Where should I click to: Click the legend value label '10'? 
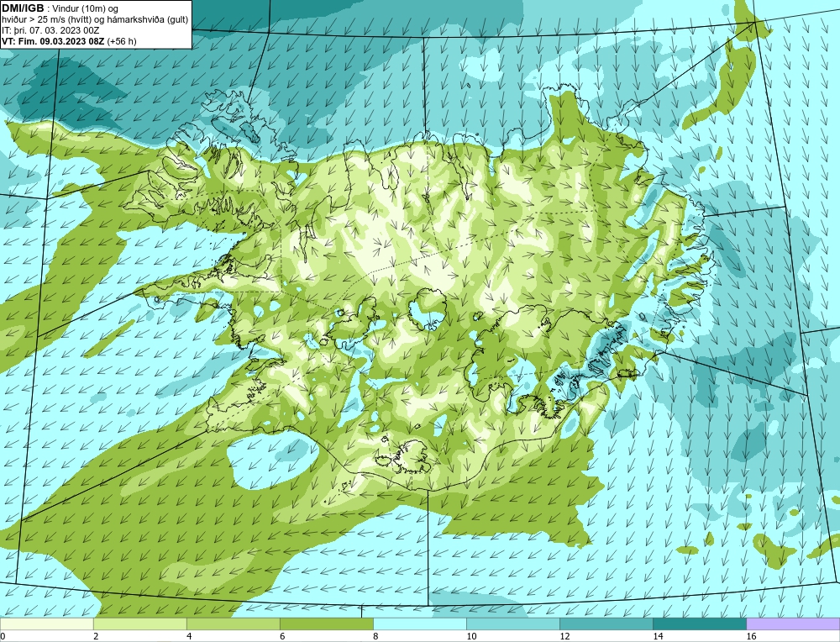(471, 636)
